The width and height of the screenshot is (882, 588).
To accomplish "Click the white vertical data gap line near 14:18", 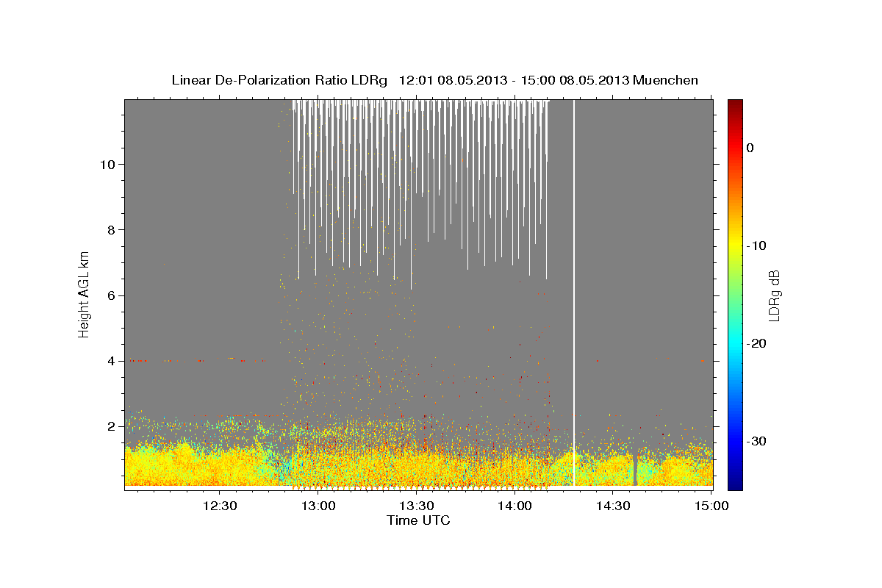I will [574, 293].
